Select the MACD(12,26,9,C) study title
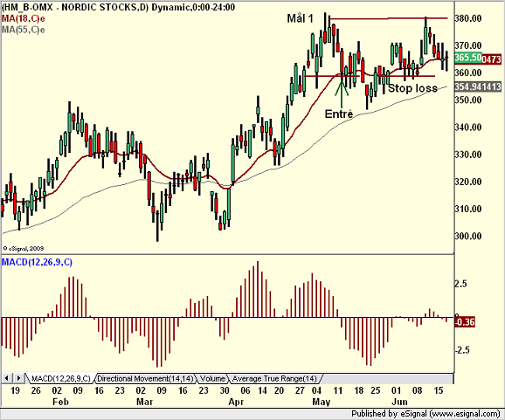 [37, 262]
